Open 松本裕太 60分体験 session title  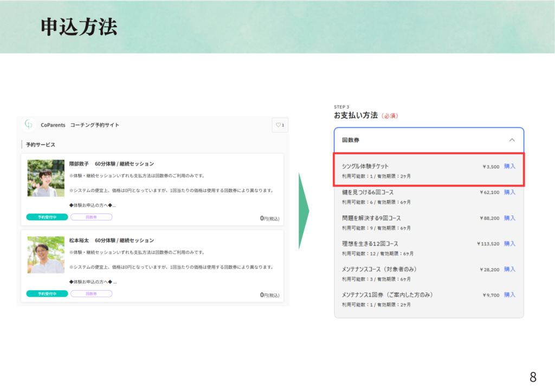click(x=112, y=240)
